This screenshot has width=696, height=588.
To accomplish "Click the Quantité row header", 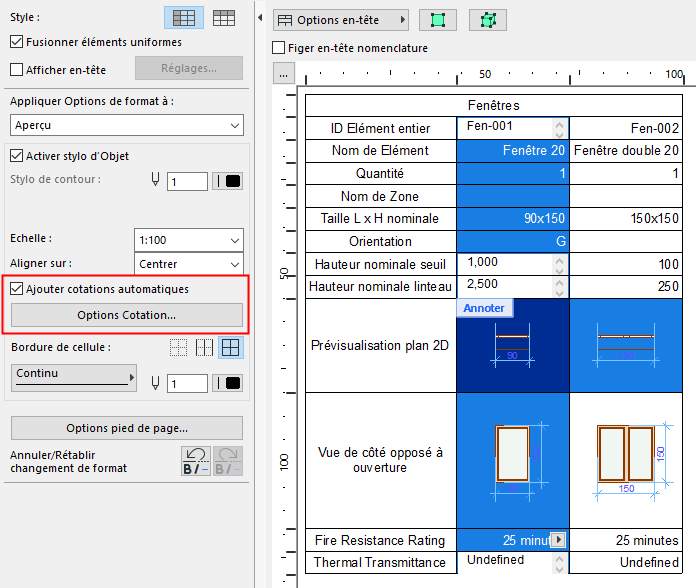I will tap(381, 174).
